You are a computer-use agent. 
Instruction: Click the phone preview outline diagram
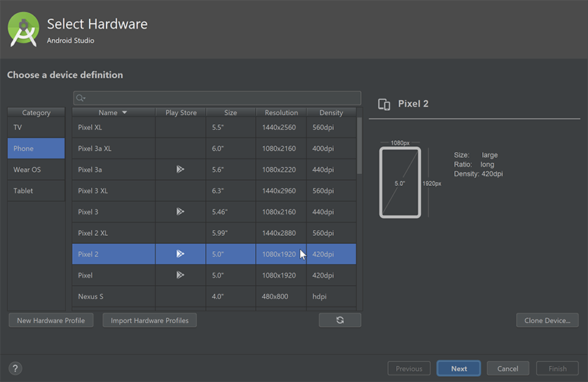point(400,183)
